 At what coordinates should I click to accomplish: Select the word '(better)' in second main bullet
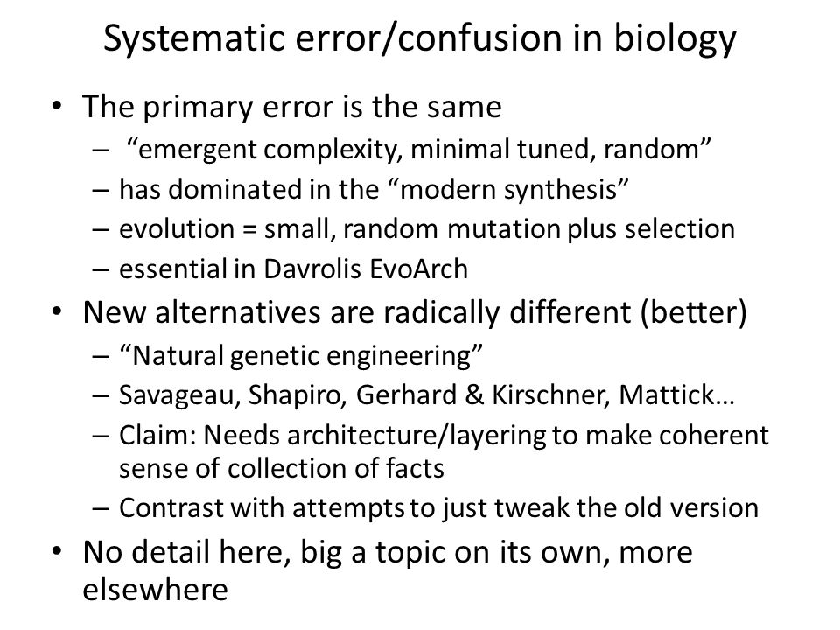694,313
